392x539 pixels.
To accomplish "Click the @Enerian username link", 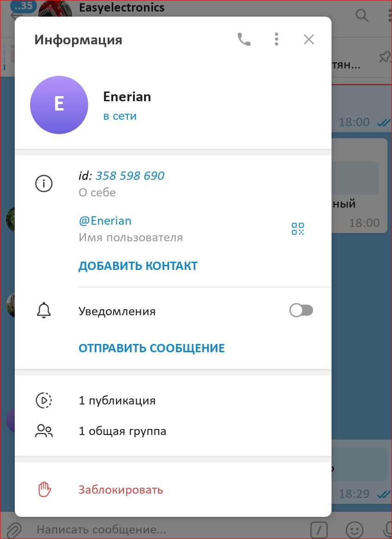I will tap(105, 220).
